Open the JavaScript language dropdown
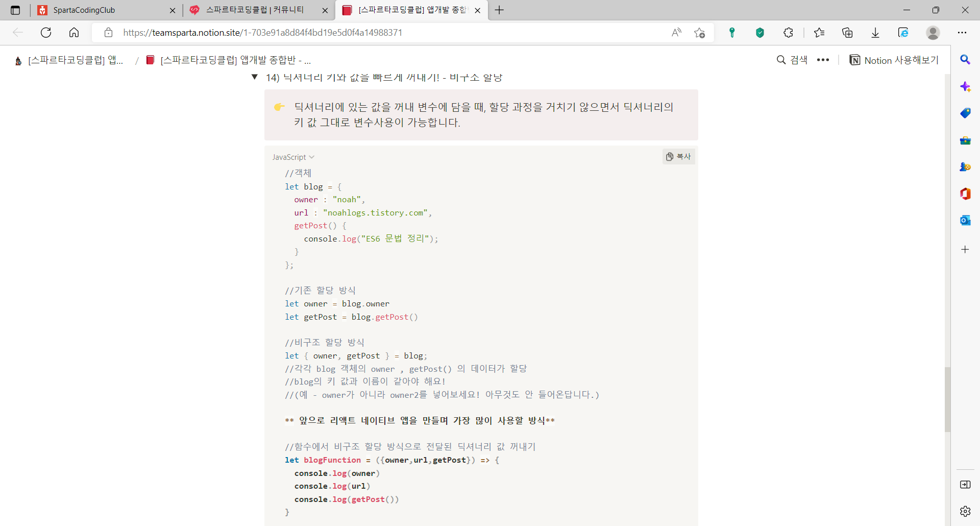This screenshot has width=980, height=526. coord(293,157)
